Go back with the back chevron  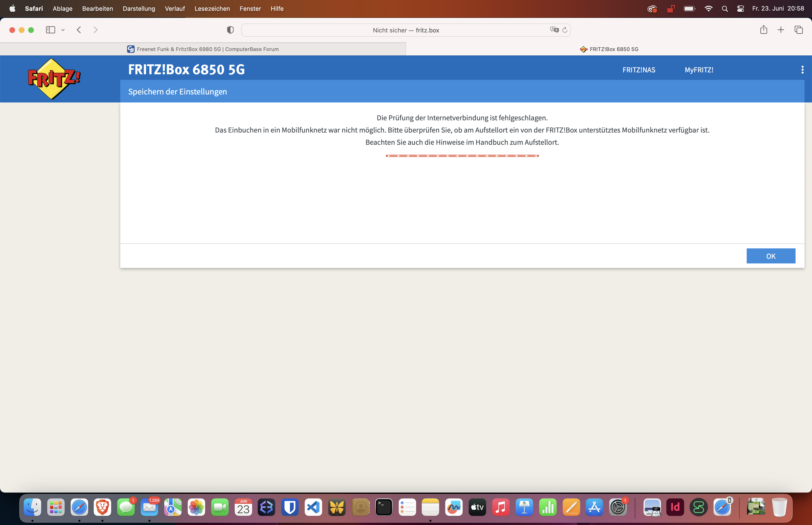click(79, 30)
